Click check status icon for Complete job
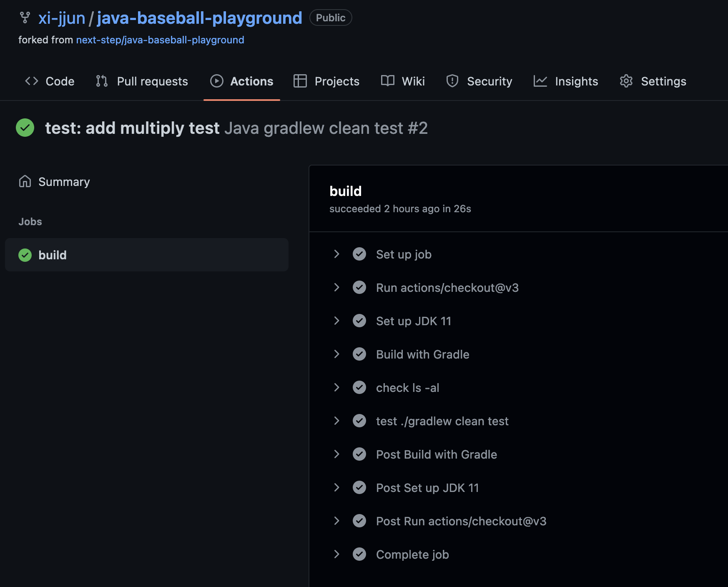Image resolution: width=728 pixels, height=587 pixels. coord(359,554)
